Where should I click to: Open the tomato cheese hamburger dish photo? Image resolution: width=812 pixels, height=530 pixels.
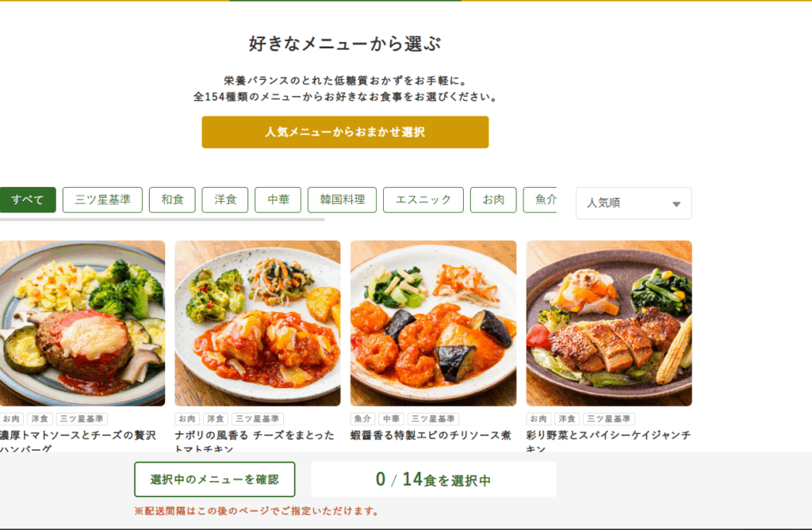point(82,323)
